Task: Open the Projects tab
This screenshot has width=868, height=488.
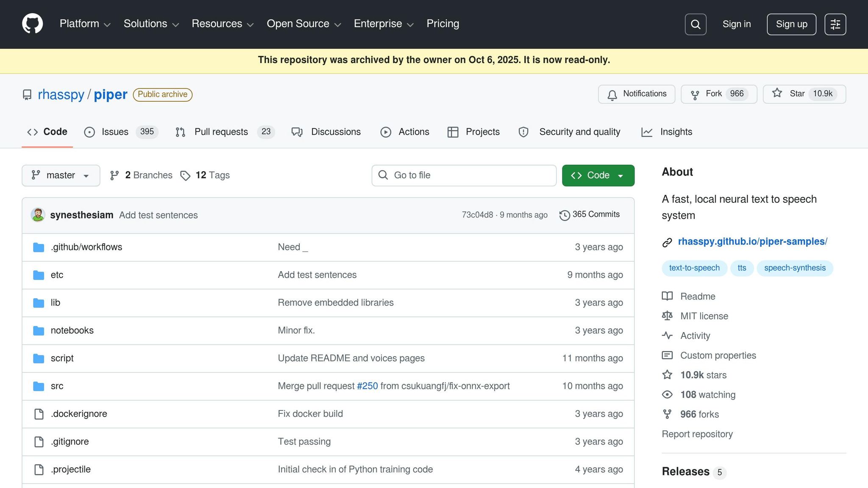Action: [473, 132]
